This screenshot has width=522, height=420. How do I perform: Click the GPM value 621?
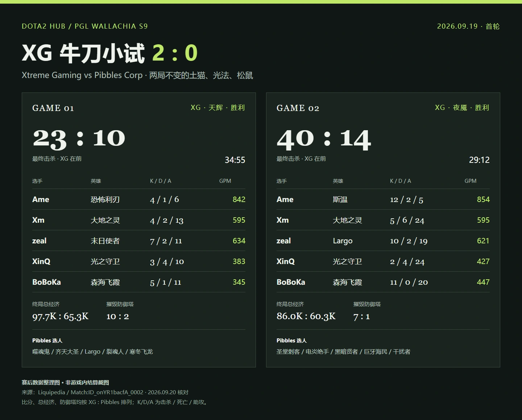coord(483,241)
